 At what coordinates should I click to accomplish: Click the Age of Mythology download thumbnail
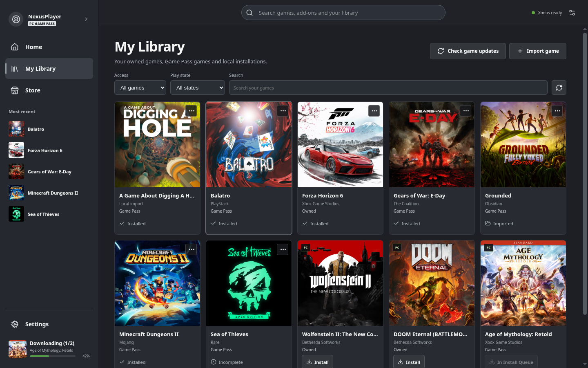[18, 349]
